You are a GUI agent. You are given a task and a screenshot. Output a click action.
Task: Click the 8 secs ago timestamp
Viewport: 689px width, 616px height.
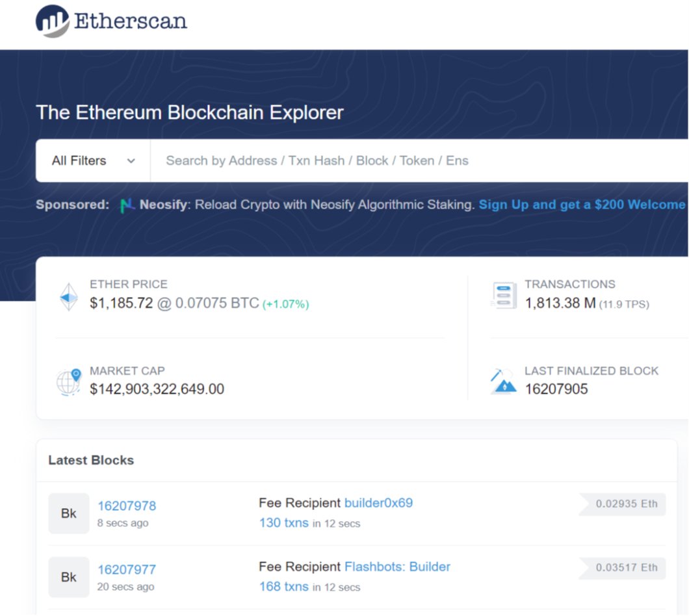point(123,523)
